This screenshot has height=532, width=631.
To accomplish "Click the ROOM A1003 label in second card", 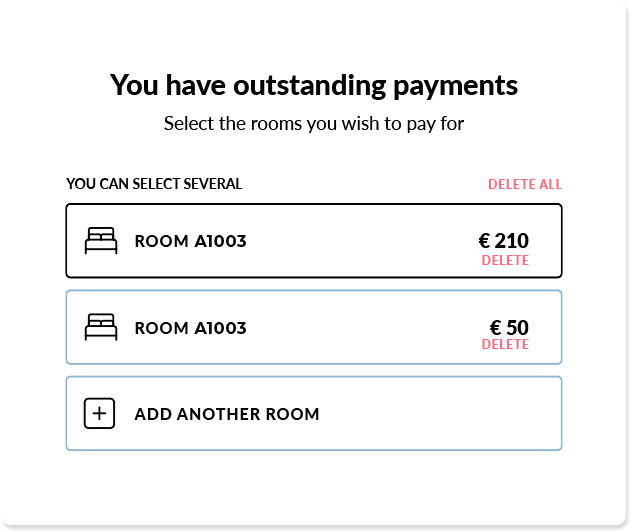I will (190, 328).
